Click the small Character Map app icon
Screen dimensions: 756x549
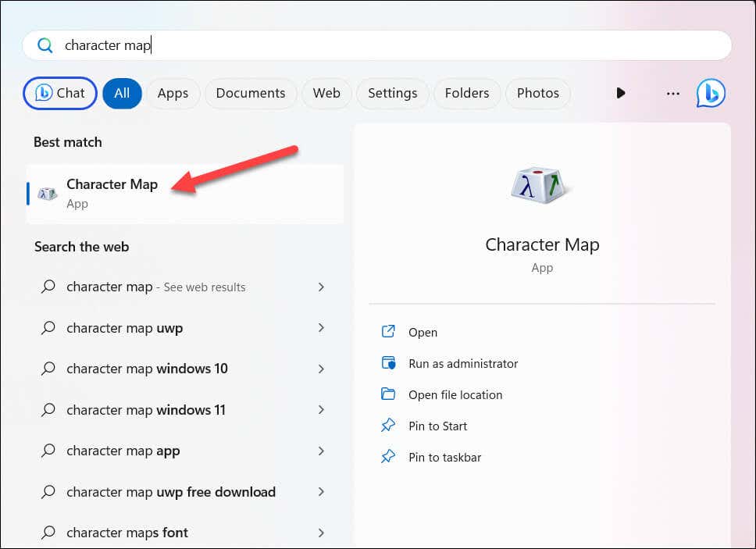pyautogui.click(x=47, y=194)
